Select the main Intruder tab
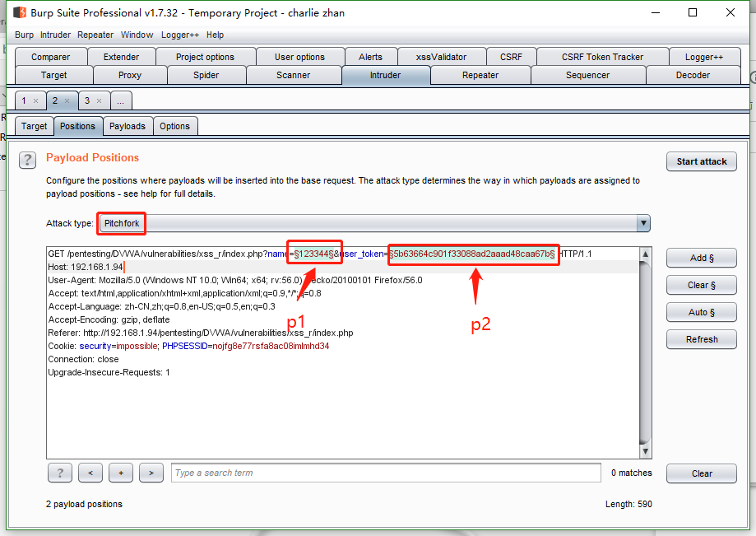Image resolution: width=756 pixels, height=536 pixels. 385,75
